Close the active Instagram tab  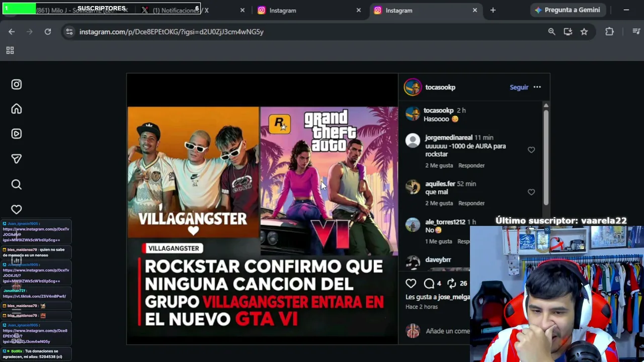coord(475,10)
